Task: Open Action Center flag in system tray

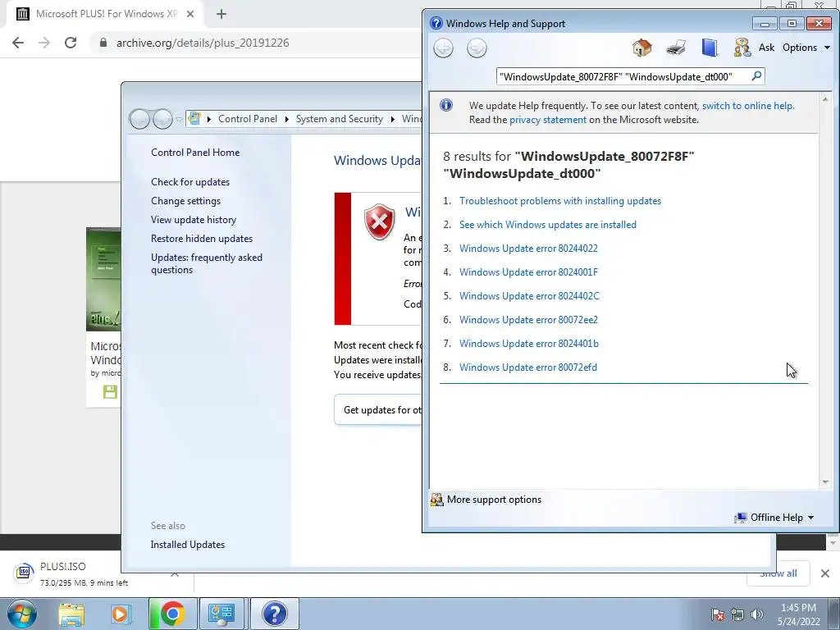Action: 717,614
